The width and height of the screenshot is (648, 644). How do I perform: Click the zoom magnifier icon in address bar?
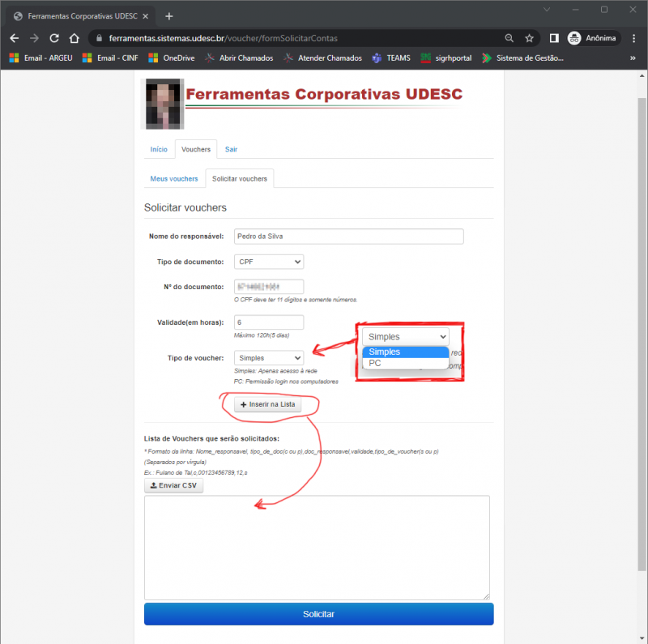coord(509,38)
